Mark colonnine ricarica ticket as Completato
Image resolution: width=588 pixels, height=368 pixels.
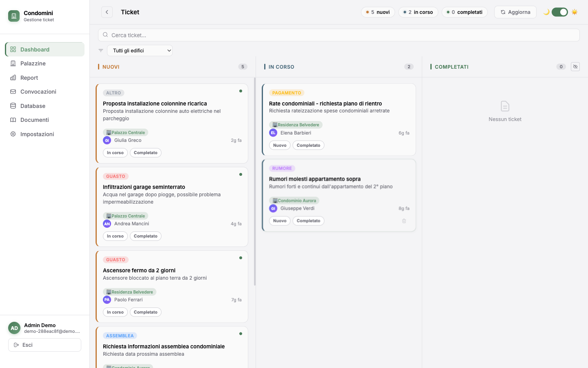(x=146, y=153)
